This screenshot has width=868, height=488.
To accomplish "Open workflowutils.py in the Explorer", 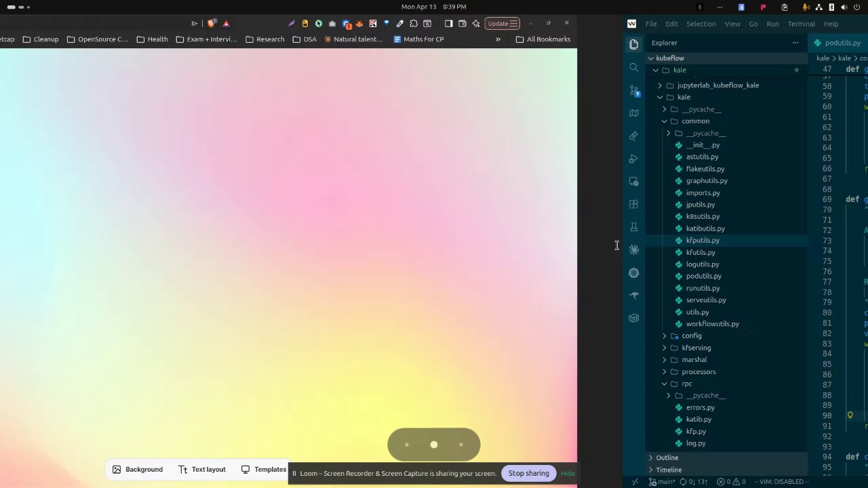I will tap(727, 324).
